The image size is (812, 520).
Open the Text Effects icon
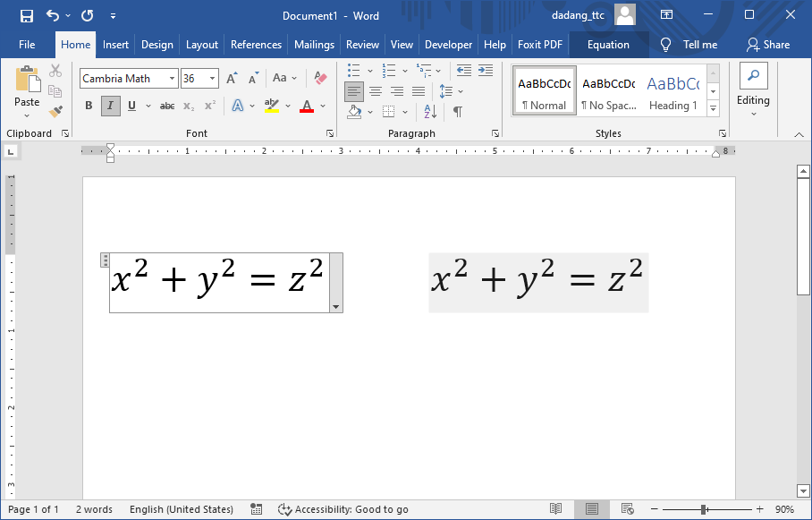click(x=238, y=106)
